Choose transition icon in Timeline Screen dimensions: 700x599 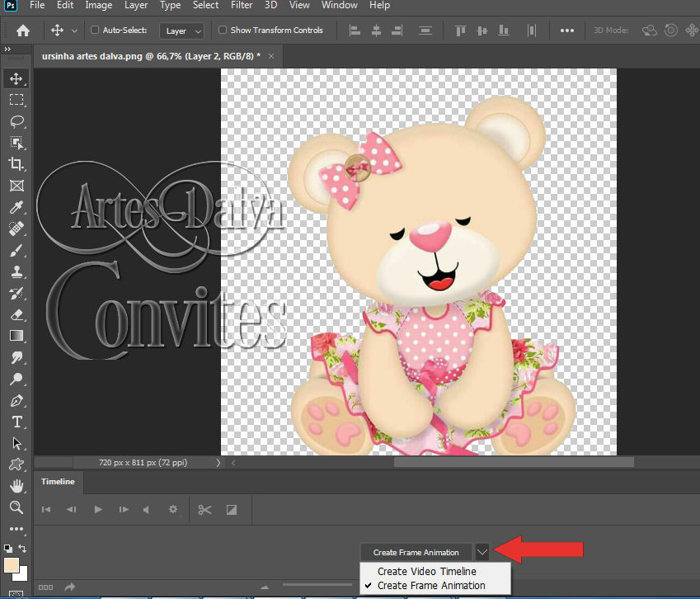231,510
